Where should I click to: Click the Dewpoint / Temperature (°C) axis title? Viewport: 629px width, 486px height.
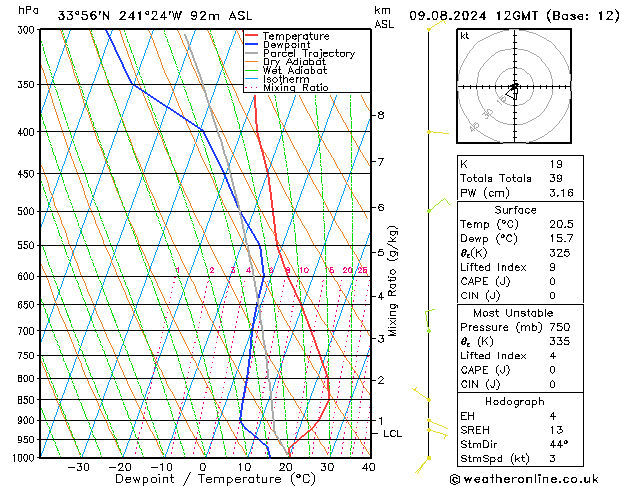click(x=215, y=479)
